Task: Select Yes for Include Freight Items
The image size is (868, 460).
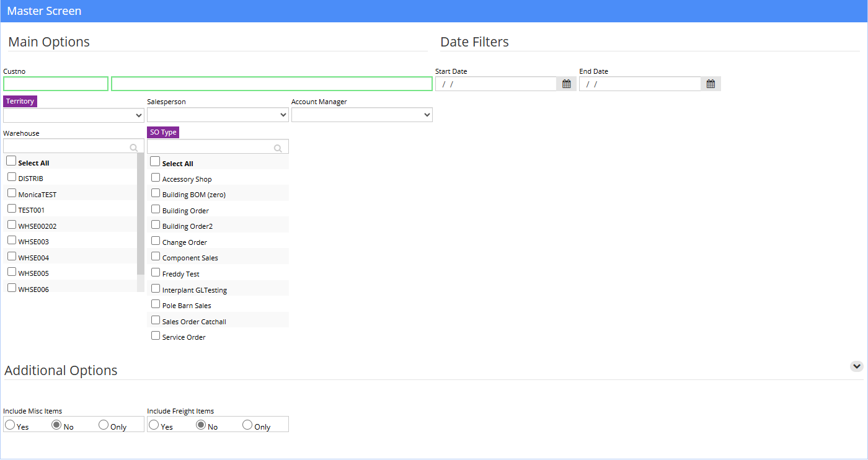Action: pos(154,425)
